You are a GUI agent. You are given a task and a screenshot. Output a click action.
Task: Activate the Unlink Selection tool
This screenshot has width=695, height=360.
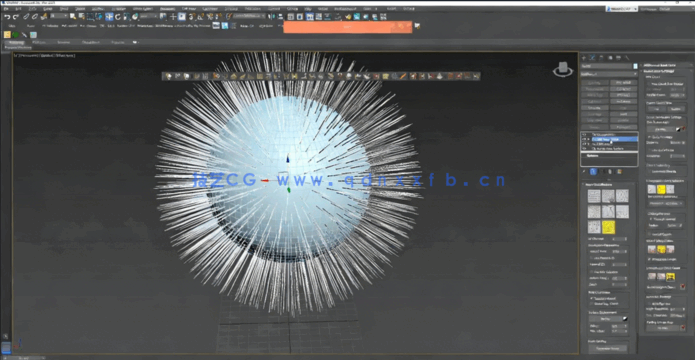point(35,17)
